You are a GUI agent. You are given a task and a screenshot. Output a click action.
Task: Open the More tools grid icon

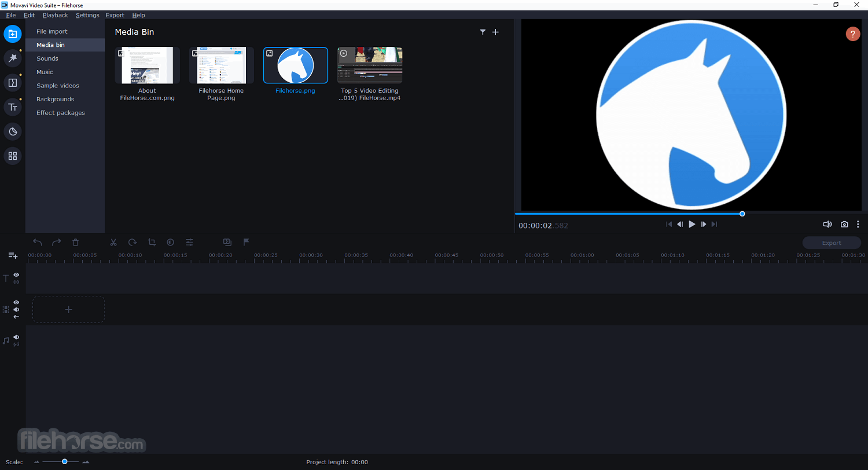coord(13,156)
